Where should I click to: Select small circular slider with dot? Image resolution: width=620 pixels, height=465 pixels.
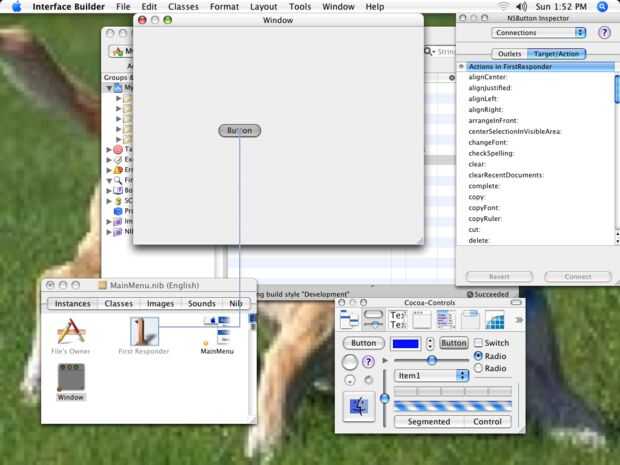[x=350, y=380]
